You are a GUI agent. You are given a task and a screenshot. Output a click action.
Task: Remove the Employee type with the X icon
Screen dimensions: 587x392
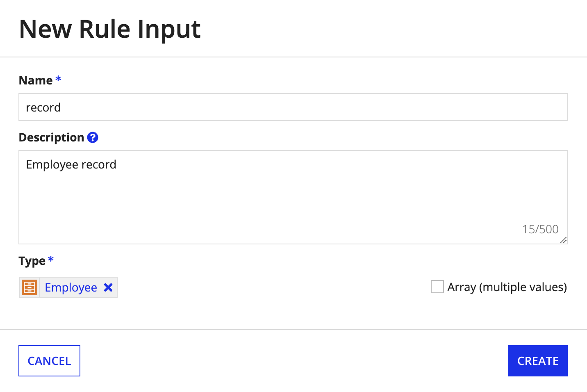point(108,287)
